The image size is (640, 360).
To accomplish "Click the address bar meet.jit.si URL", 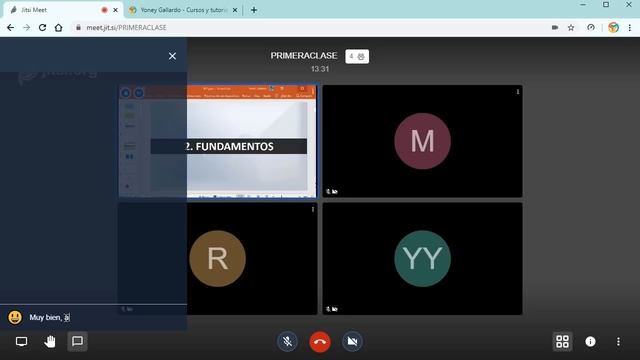I will [126, 27].
